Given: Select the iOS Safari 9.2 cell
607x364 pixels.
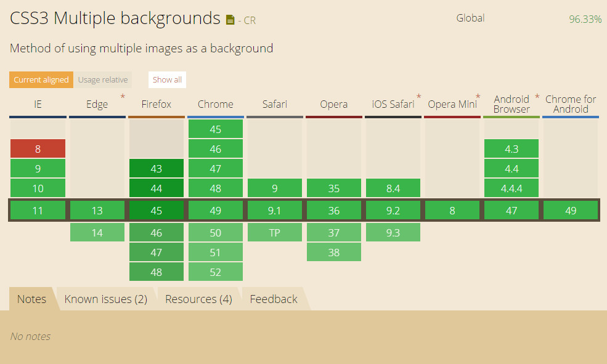Looking at the screenshot, I should [x=393, y=210].
